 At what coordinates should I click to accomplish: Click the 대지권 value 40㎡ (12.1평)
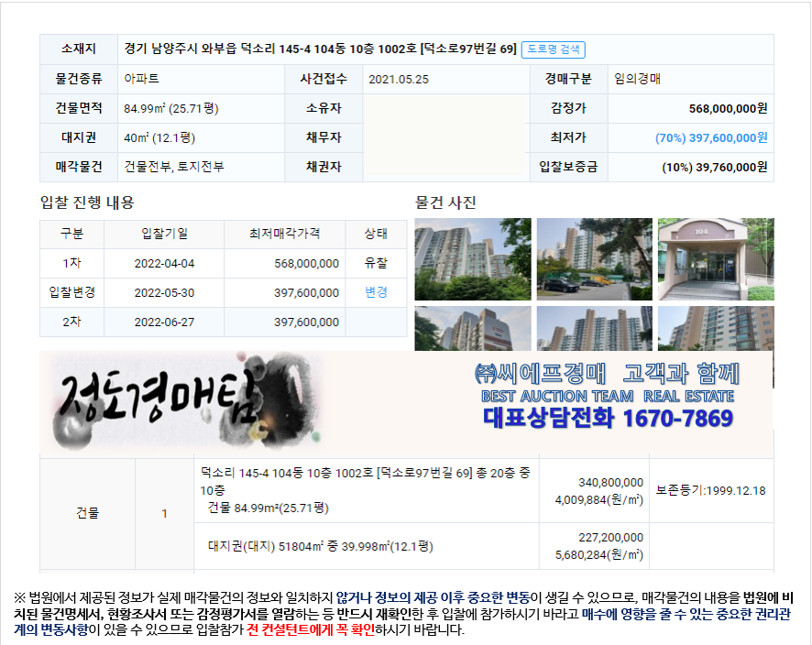point(159,137)
